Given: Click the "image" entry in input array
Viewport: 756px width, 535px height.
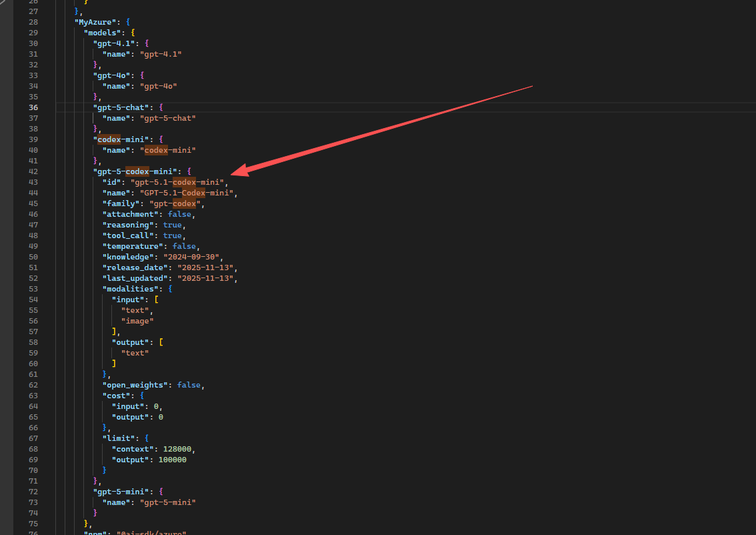Looking at the screenshot, I should point(137,321).
